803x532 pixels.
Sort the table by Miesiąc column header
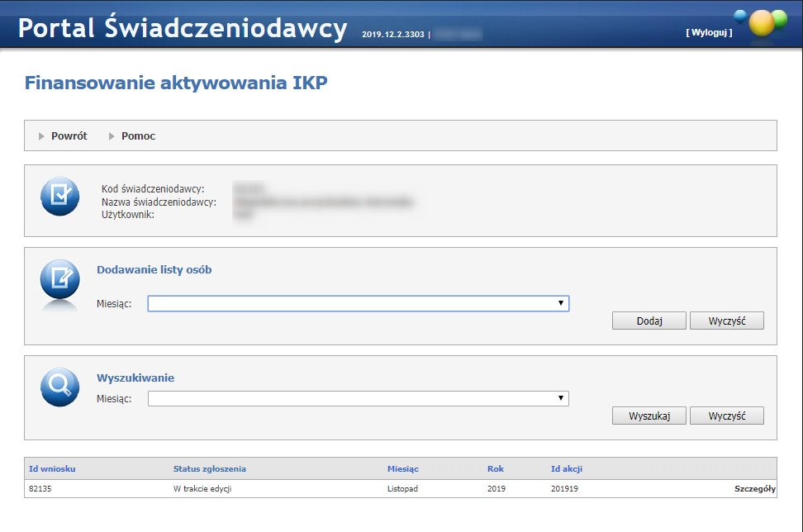(x=402, y=469)
